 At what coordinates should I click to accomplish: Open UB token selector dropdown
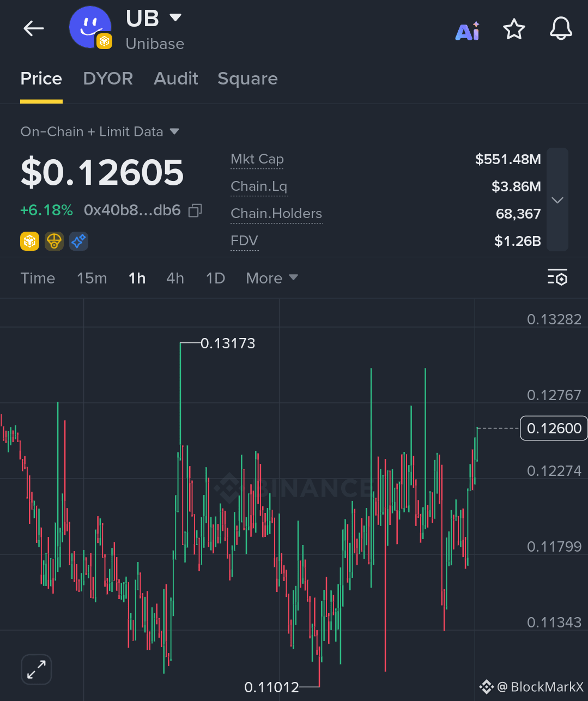point(175,17)
